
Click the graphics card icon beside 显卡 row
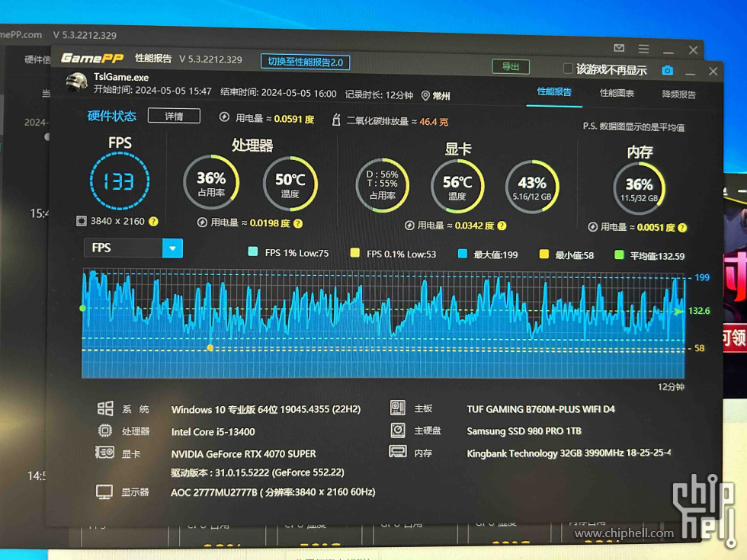[x=105, y=452]
